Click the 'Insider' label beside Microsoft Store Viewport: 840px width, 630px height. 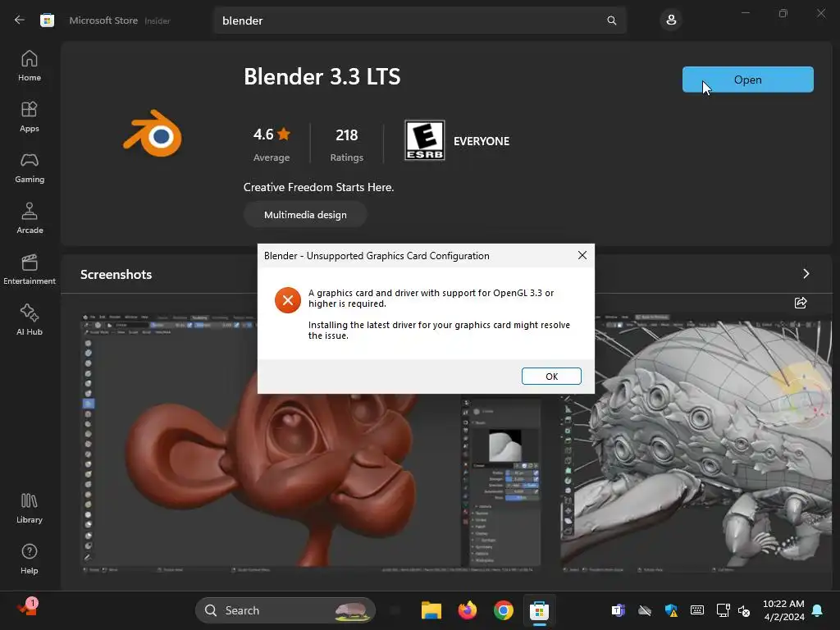[x=157, y=21]
